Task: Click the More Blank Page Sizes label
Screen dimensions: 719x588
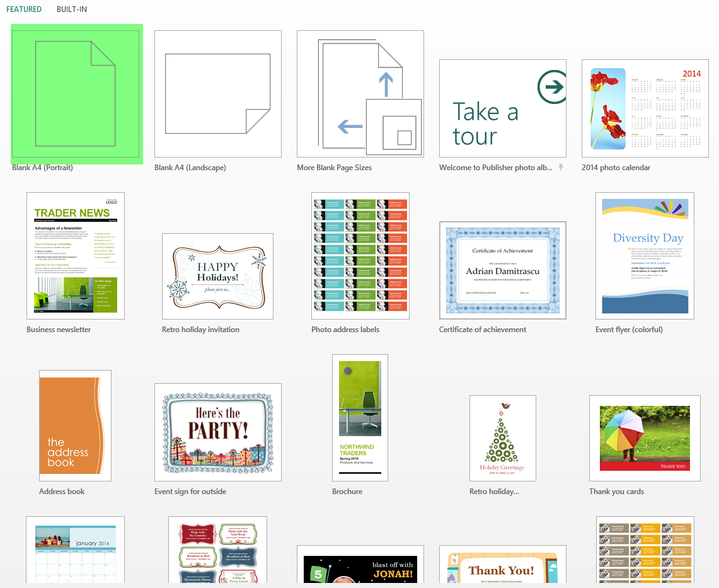Action: pyautogui.click(x=334, y=168)
